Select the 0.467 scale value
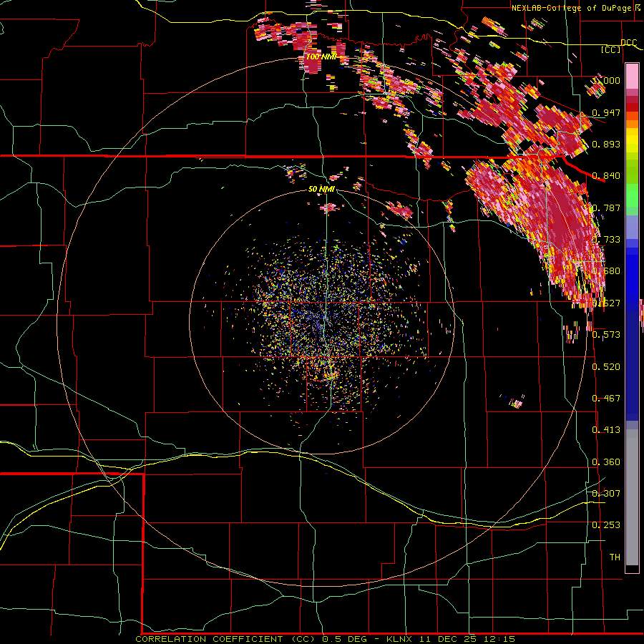Viewport: 644px width, 644px height. [606, 399]
